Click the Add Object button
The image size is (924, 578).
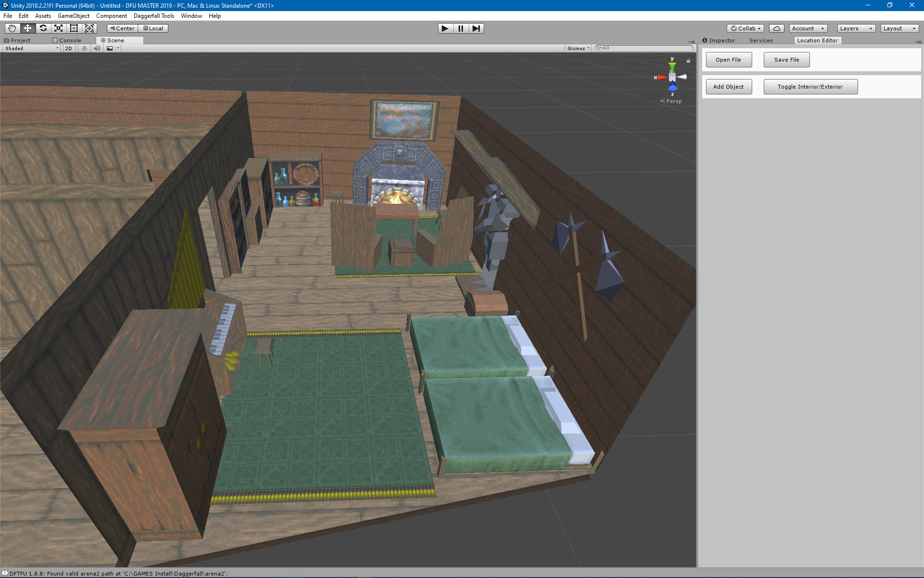[729, 87]
